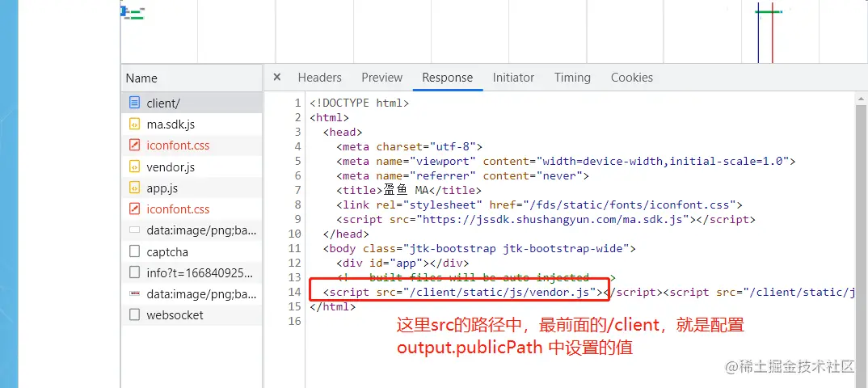Select the info?t=166840925... request
Image resolution: width=868 pixels, height=388 pixels.
pyautogui.click(x=192, y=273)
